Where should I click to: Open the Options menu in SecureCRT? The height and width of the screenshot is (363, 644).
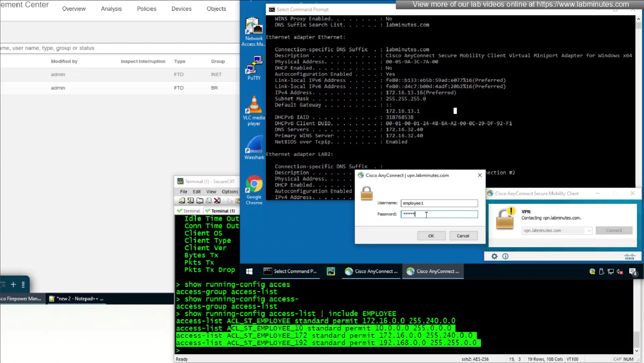pyautogui.click(x=230, y=192)
